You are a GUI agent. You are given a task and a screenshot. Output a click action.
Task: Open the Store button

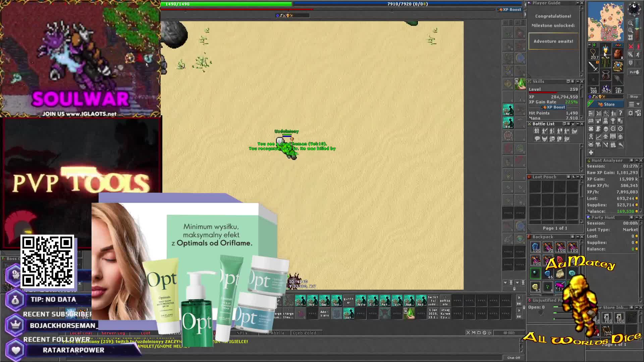(606, 104)
